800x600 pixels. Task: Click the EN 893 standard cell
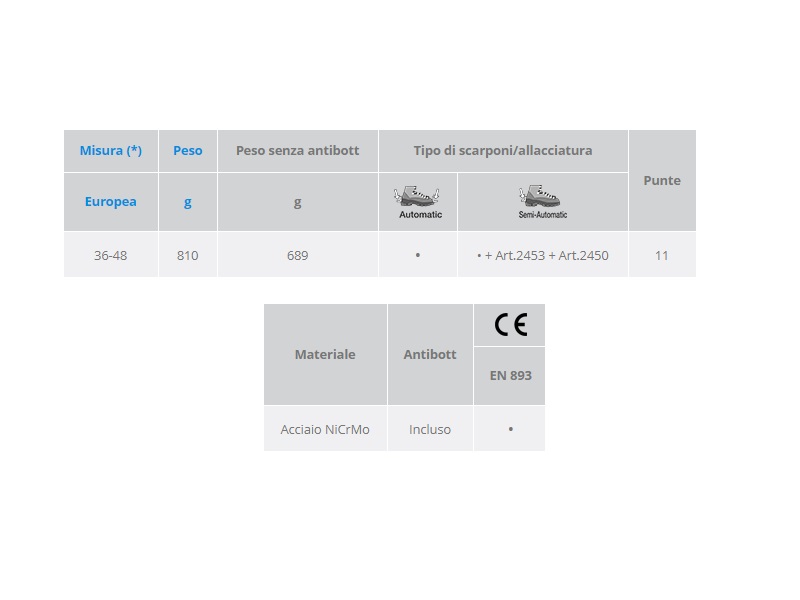click(x=510, y=376)
